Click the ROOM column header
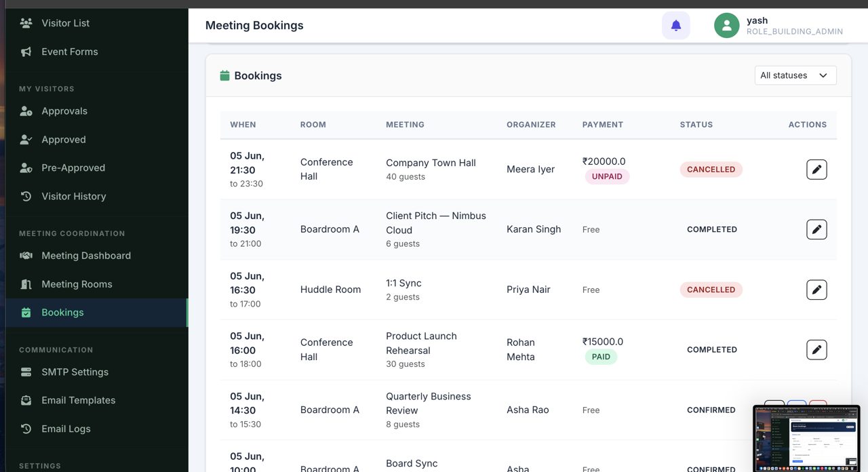 click(x=313, y=125)
